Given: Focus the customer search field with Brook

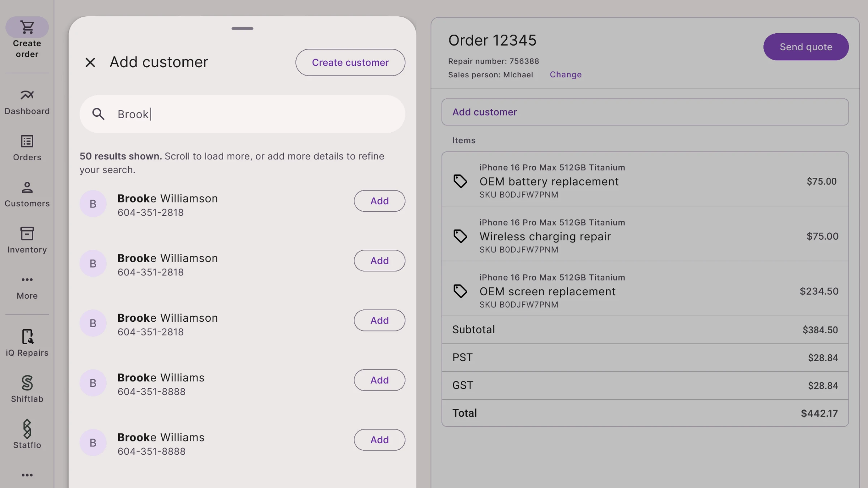Looking at the screenshot, I should click(242, 114).
